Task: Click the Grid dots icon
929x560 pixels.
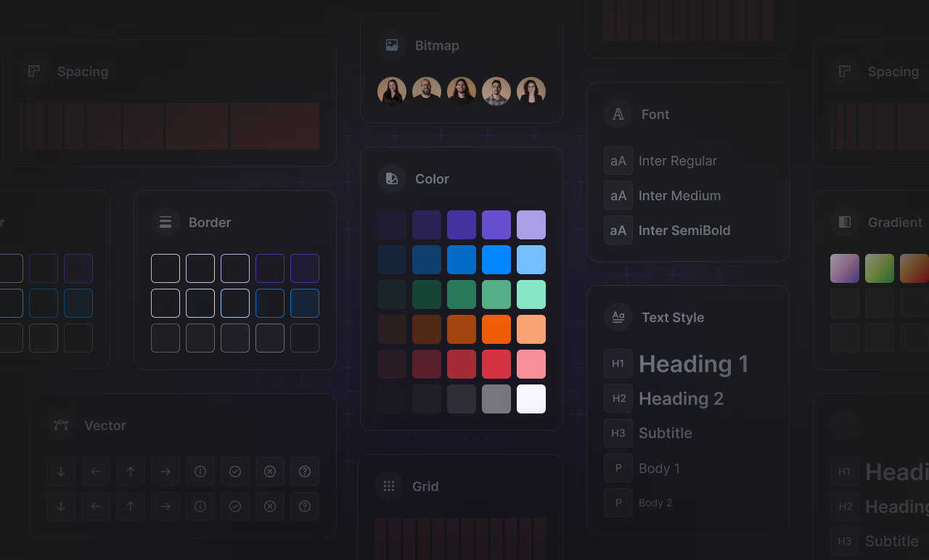Action: click(389, 486)
